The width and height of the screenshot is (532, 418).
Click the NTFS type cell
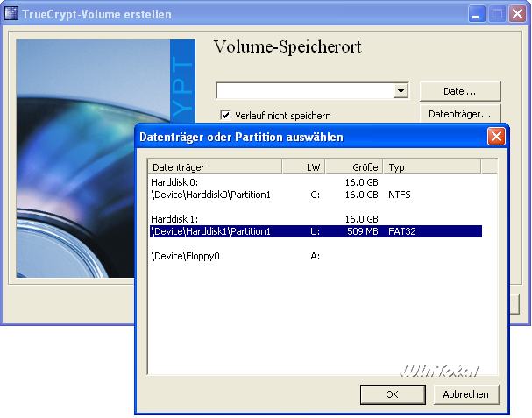(x=400, y=195)
